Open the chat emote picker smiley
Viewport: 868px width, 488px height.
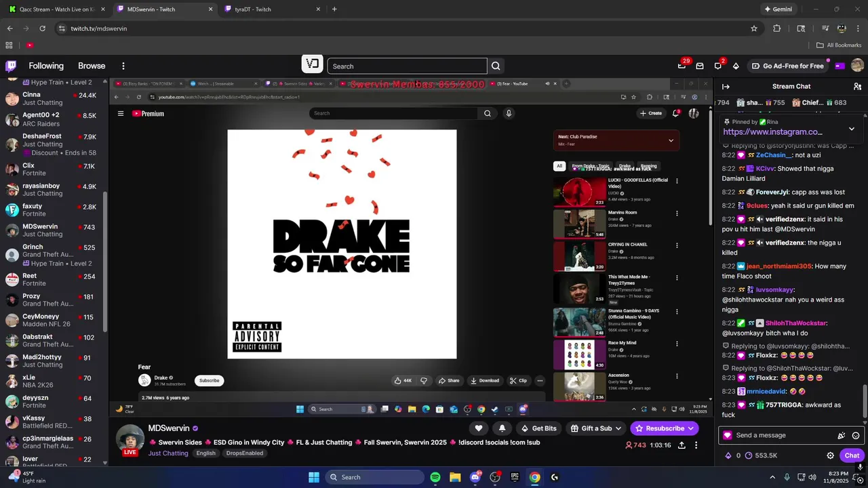[x=856, y=435]
